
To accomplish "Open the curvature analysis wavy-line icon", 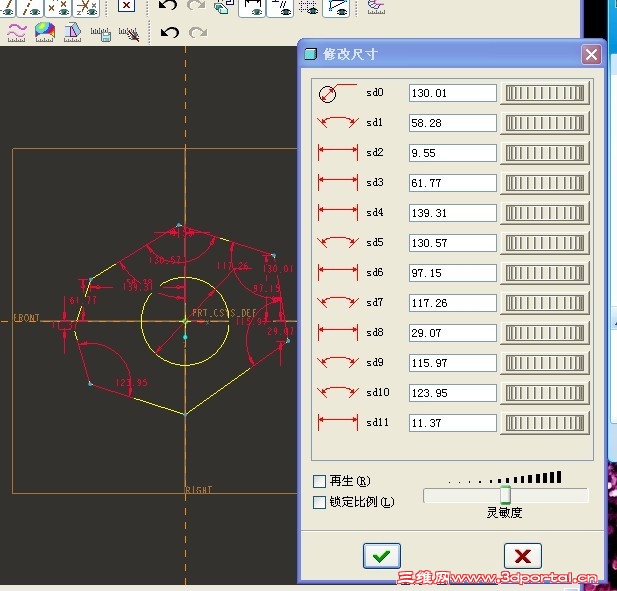I will (x=17, y=33).
